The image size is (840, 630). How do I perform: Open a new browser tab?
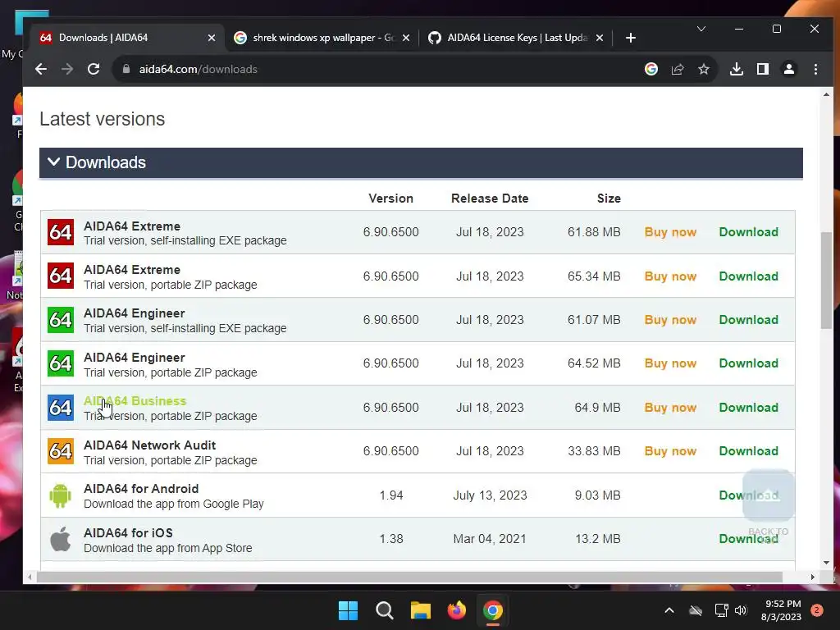(x=631, y=38)
